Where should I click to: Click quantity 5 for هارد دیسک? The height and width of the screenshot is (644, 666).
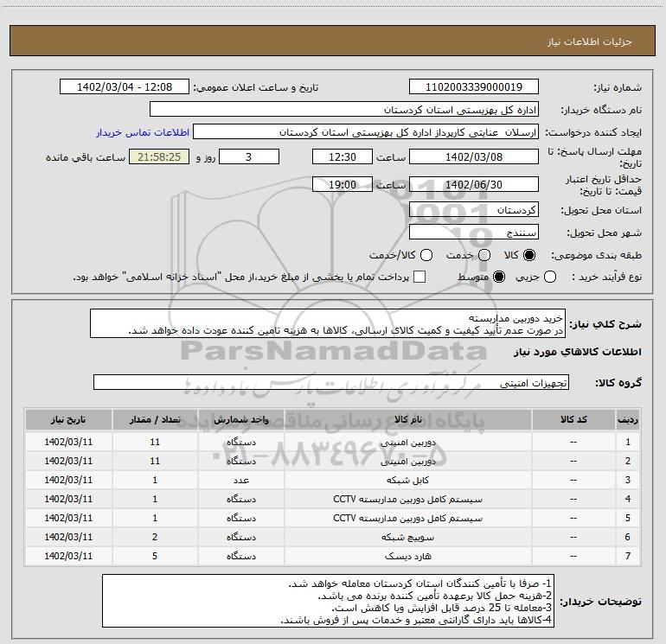pos(155,556)
